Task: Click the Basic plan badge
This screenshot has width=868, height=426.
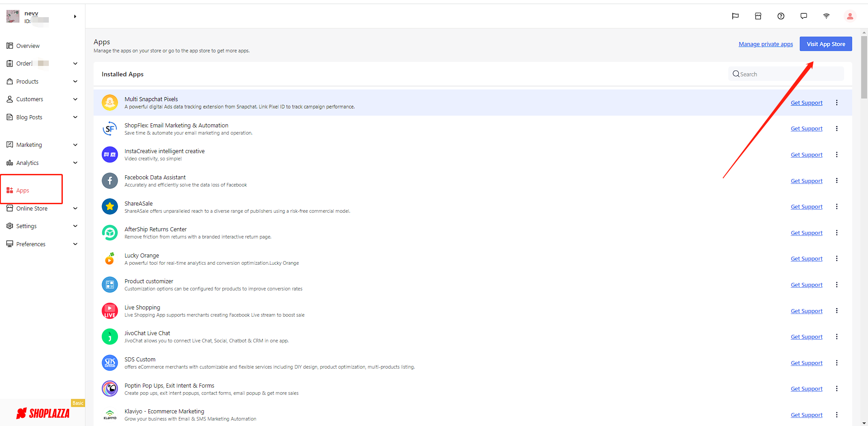Action: pos(78,403)
